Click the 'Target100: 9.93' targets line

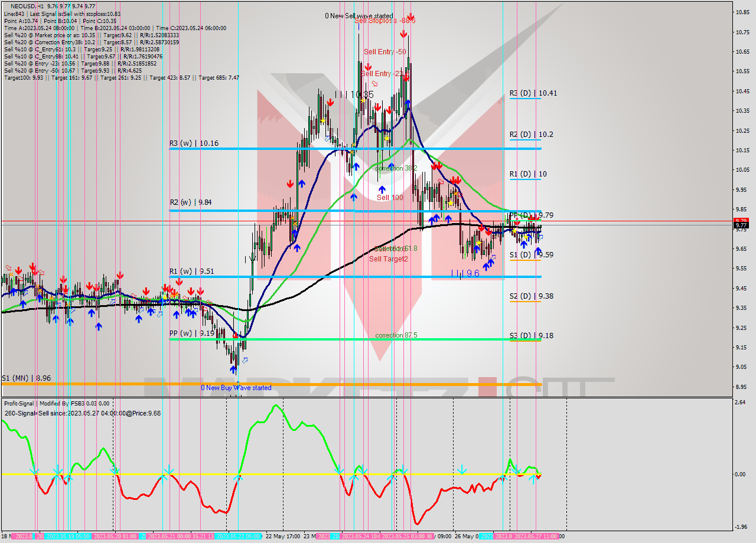[x=121, y=77]
